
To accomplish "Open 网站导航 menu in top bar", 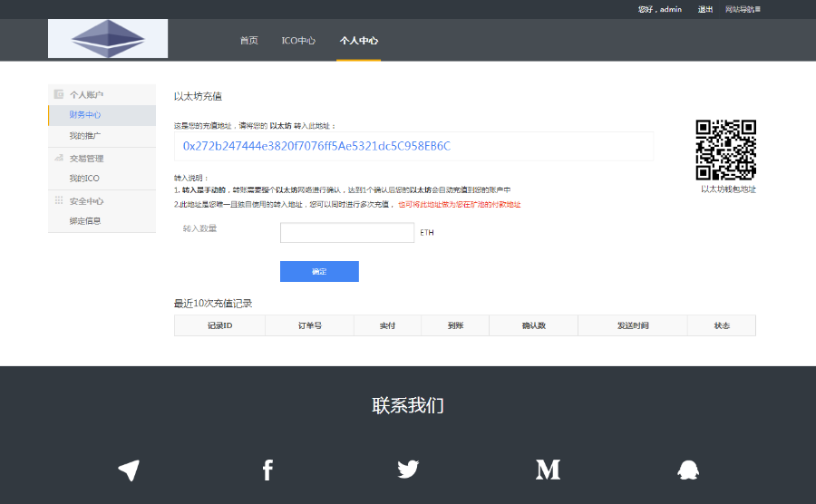I will [743, 9].
